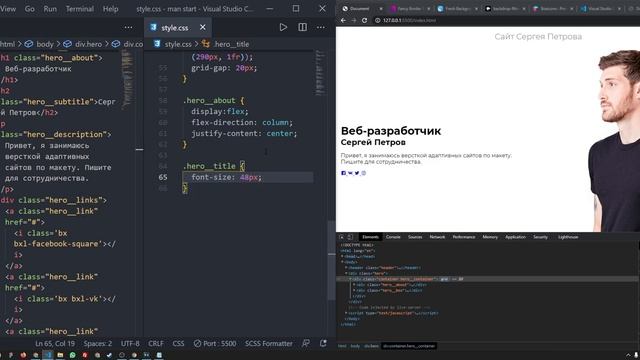Click SCSS Formatter status item

coord(269,344)
